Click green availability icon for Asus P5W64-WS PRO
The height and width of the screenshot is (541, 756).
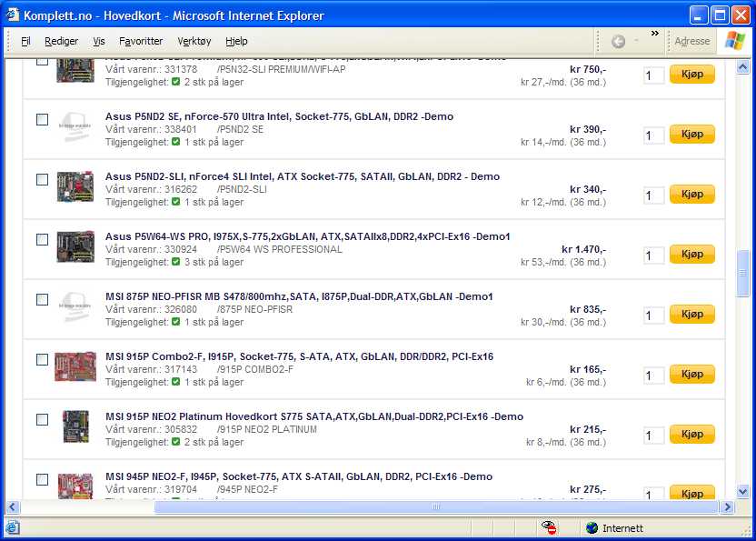(176, 262)
